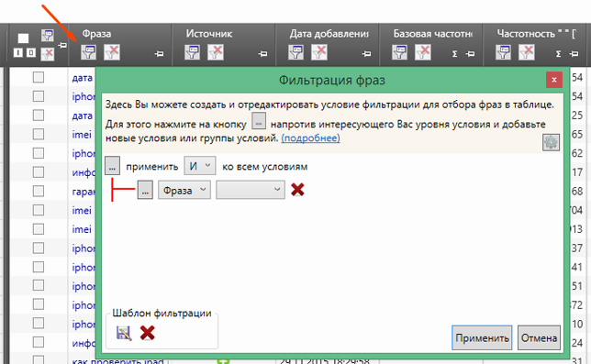Toggle the select-all white square in header
Screen dimensions: 591x364
click(x=23, y=38)
